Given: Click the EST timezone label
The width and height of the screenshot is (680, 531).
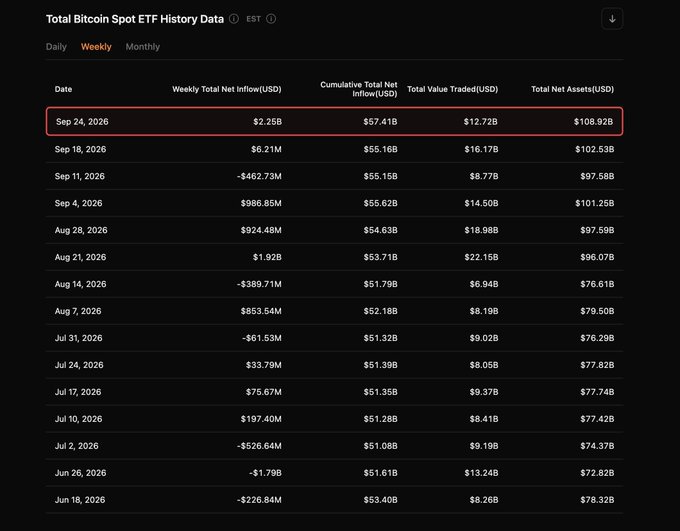Looking at the screenshot, I should point(254,19).
